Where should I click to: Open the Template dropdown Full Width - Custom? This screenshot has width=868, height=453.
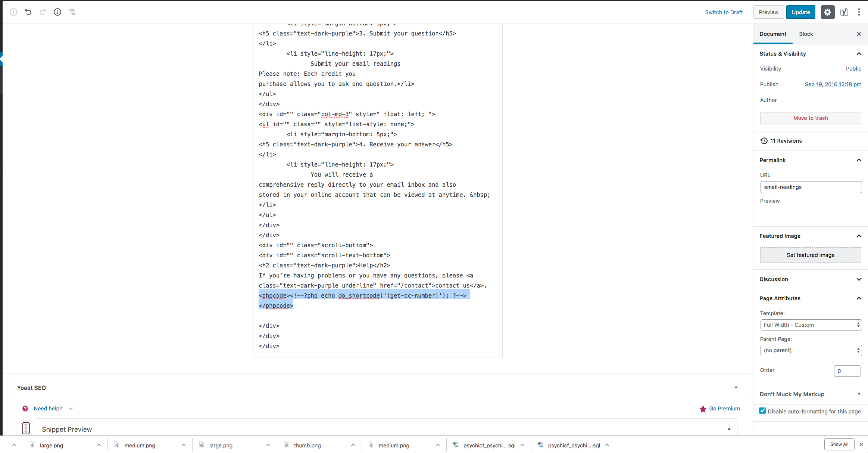tap(811, 325)
